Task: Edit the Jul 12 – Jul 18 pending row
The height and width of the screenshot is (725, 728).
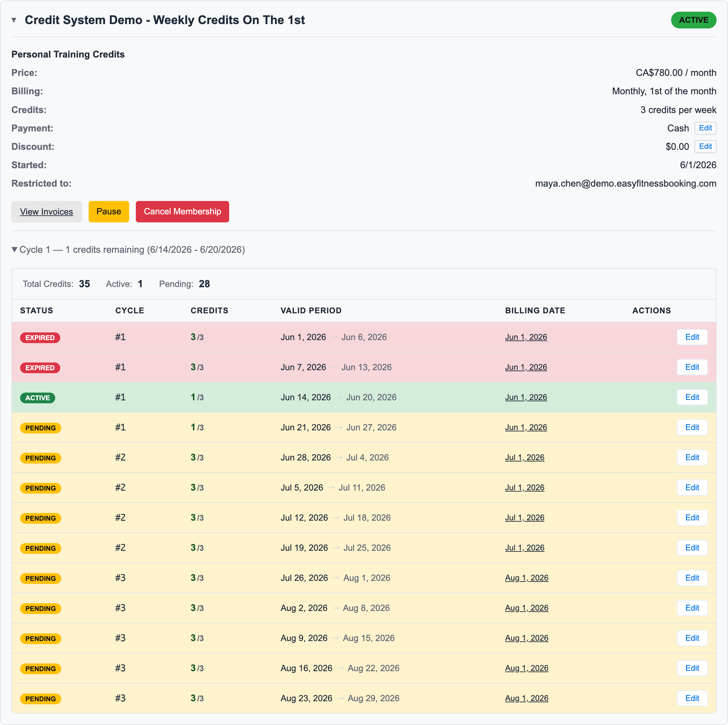Action: [x=692, y=518]
